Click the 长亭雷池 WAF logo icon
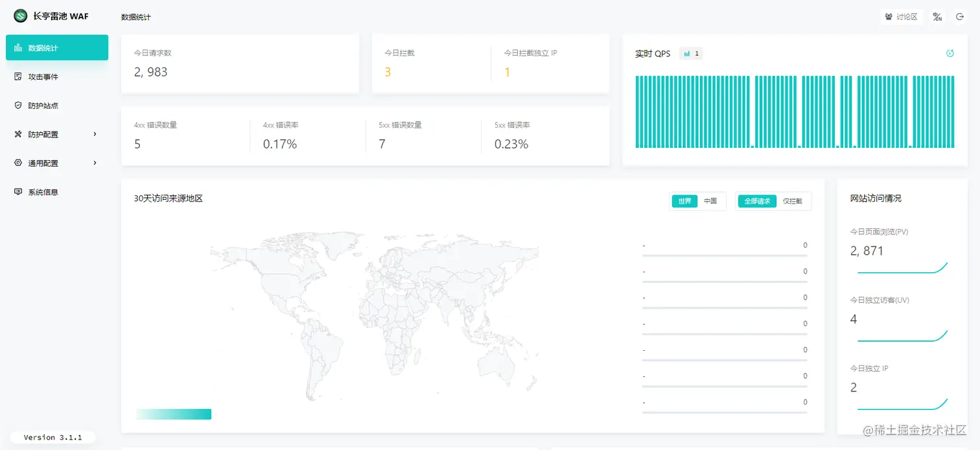The image size is (980, 450). (x=21, y=16)
